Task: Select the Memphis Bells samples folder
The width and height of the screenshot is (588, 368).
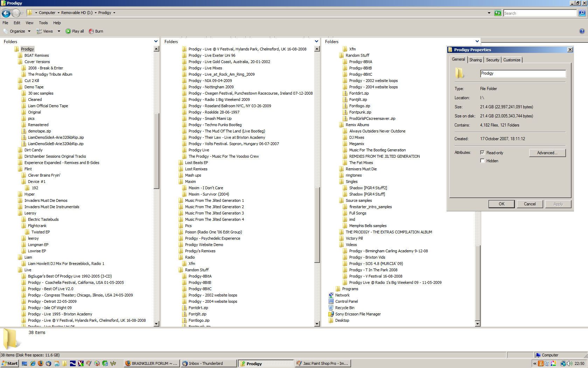Action: (x=367, y=226)
